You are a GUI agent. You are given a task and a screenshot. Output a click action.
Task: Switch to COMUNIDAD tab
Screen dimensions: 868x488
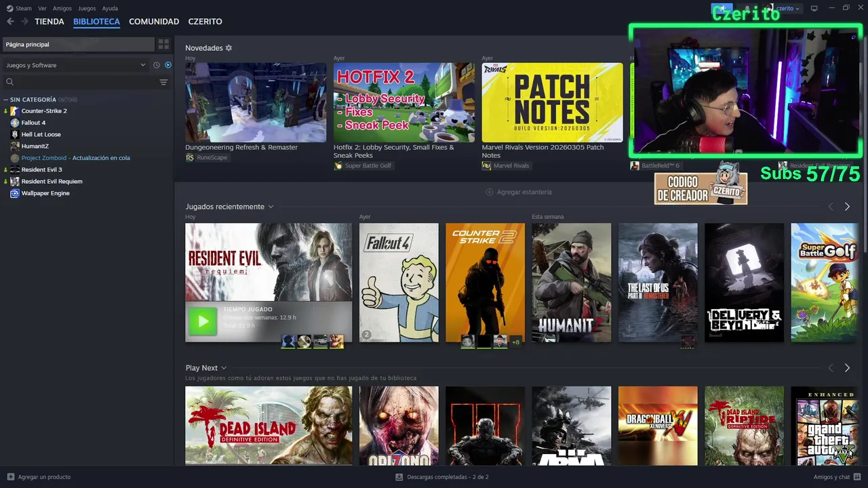point(154,22)
